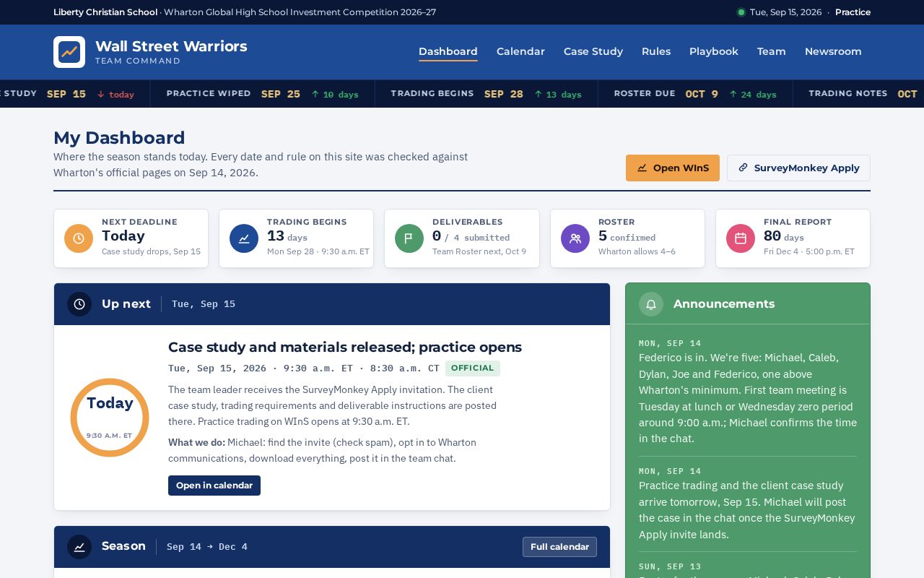Switch to the Rules page

[x=656, y=51]
